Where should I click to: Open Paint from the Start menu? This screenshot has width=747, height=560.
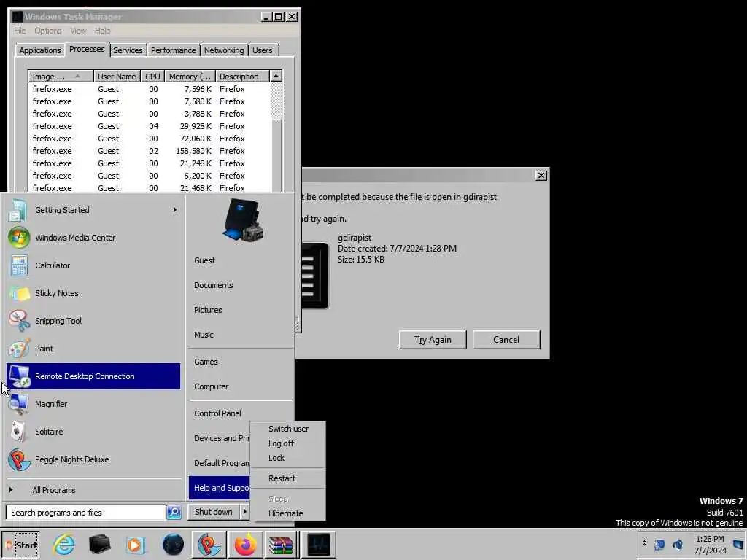click(93, 349)
